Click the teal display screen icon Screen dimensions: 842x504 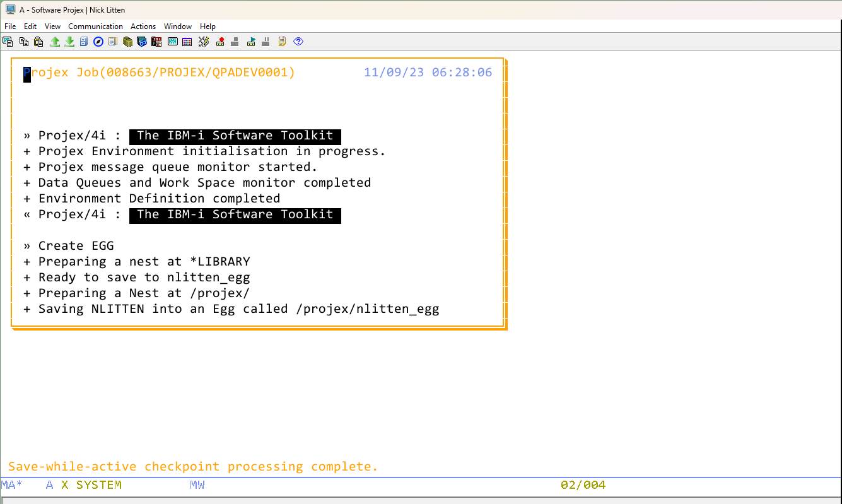click(x=173, y=42)
